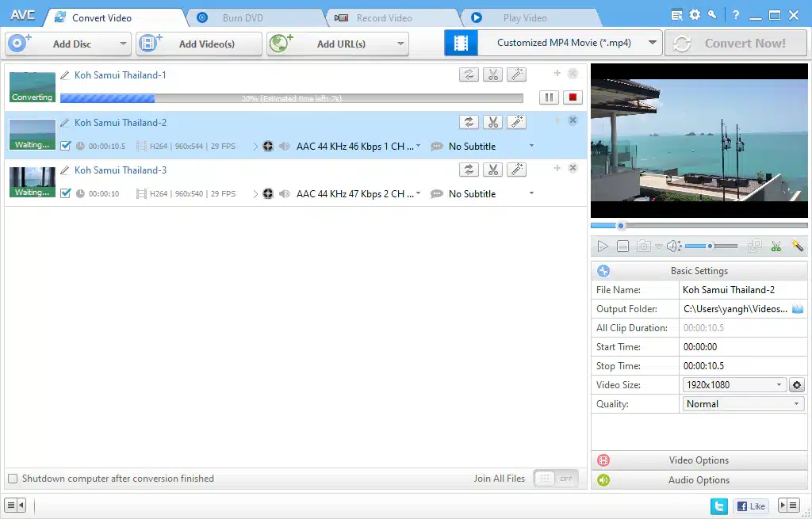Viewport: 812px width, 519px height.
Task: Trim Koh Samui Thailand-2 with the scissors icon
Action: click(492, 121)
